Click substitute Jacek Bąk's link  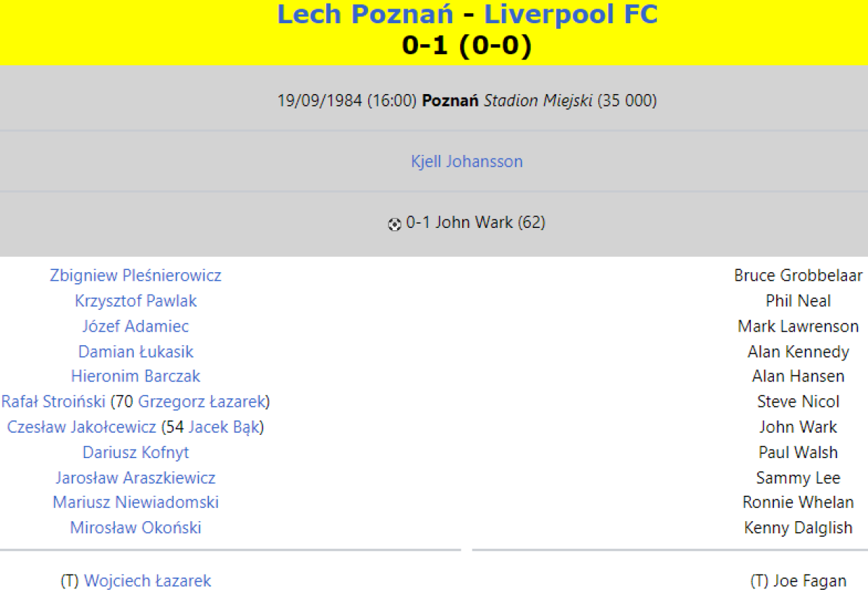224,427
